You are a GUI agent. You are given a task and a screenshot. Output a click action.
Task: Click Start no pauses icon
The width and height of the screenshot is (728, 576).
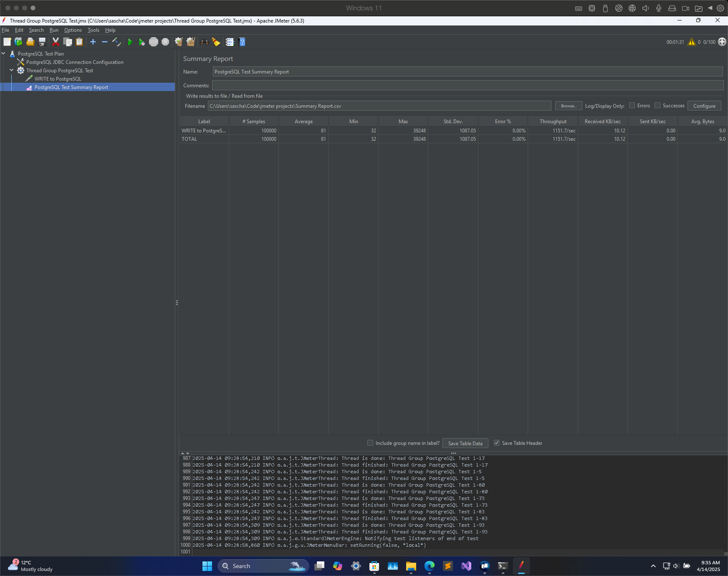[x=142, y=42]
